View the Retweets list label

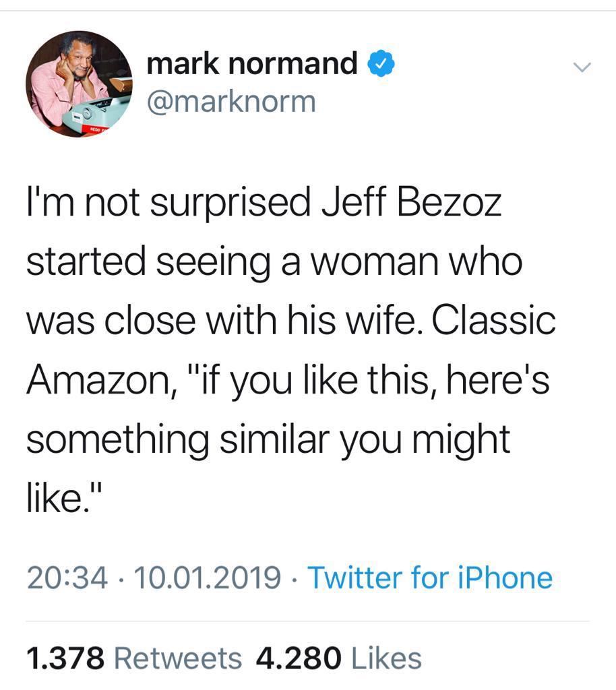pyautogui.click(x=178, y=658)
